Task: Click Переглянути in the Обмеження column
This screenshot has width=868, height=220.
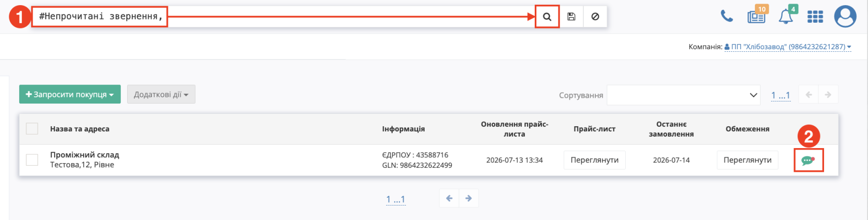Action: click(748, 160)
